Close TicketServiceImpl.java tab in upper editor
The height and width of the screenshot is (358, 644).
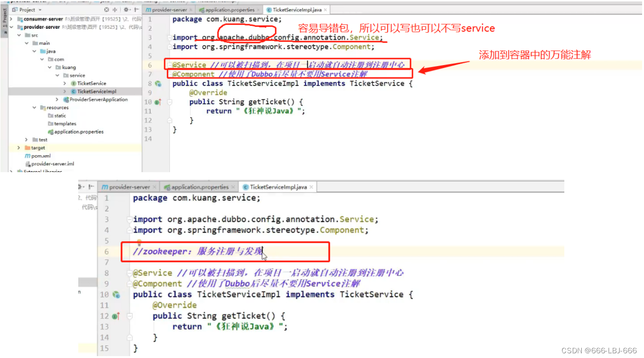click(326, 10)
